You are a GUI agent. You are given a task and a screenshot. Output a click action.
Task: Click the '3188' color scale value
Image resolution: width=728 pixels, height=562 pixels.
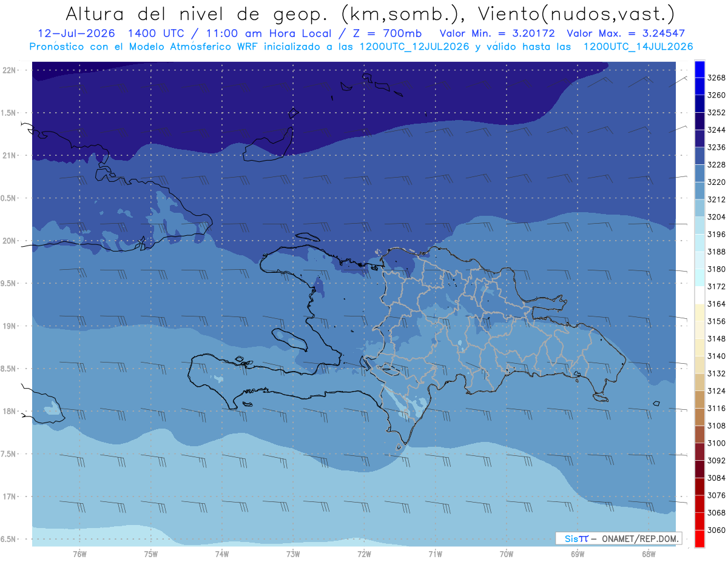click(716, 252)
